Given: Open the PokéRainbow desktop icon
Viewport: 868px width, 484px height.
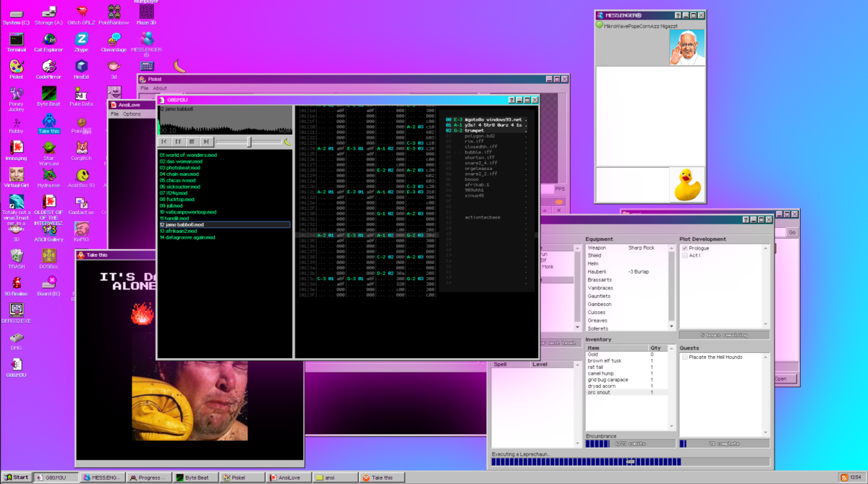Looking at the screenshot, I should pos(114,14).
